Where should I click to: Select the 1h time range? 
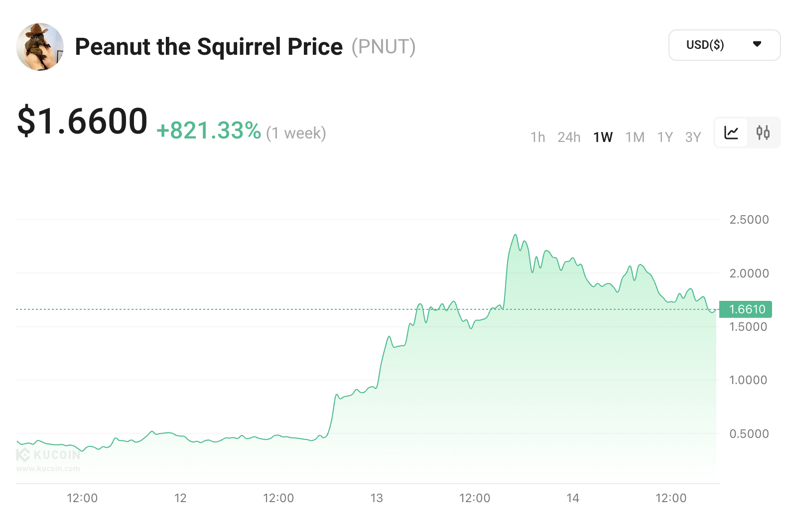click(x=537, y=137)
